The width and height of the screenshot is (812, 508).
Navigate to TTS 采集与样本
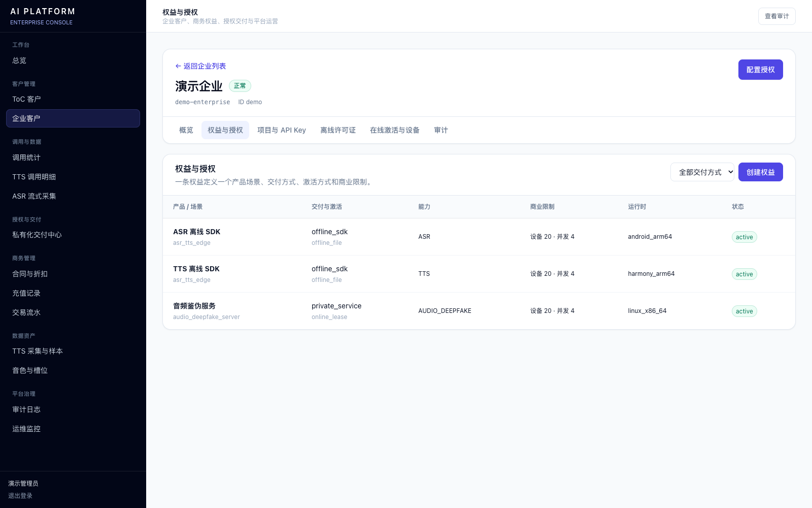[x=73, y=351]
